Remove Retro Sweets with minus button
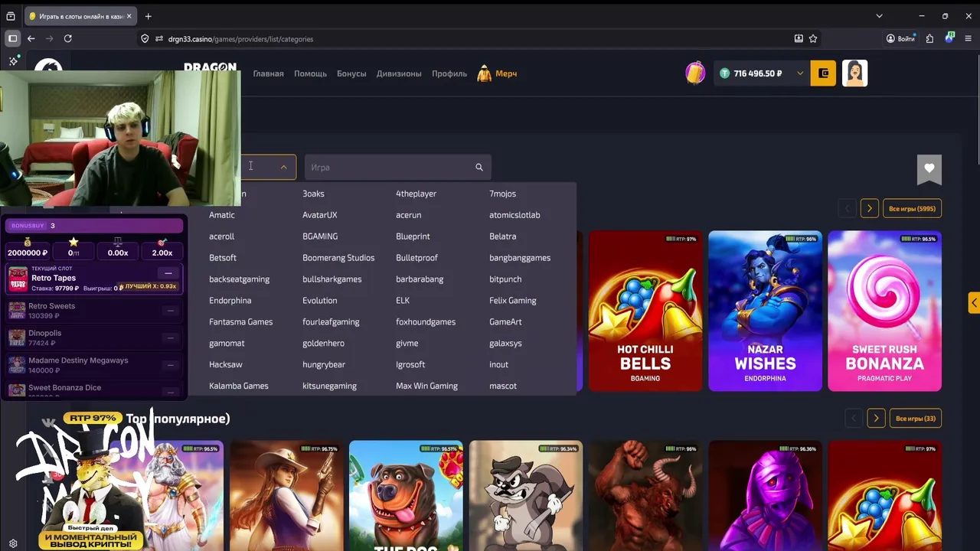 tap(171, 311)
